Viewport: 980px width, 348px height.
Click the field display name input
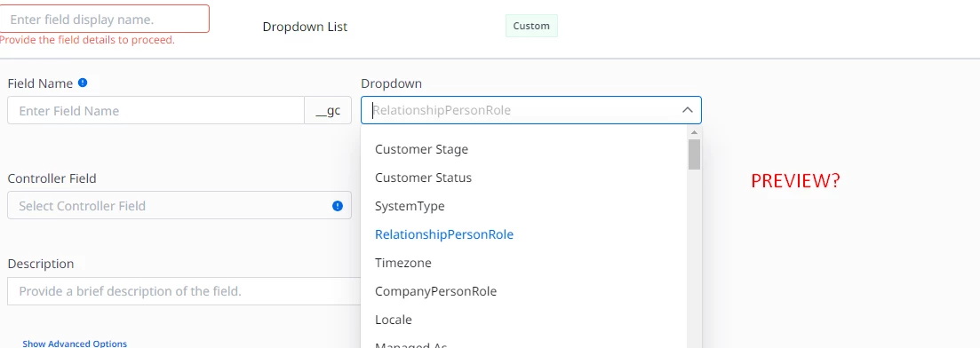[x=104, y=20]
